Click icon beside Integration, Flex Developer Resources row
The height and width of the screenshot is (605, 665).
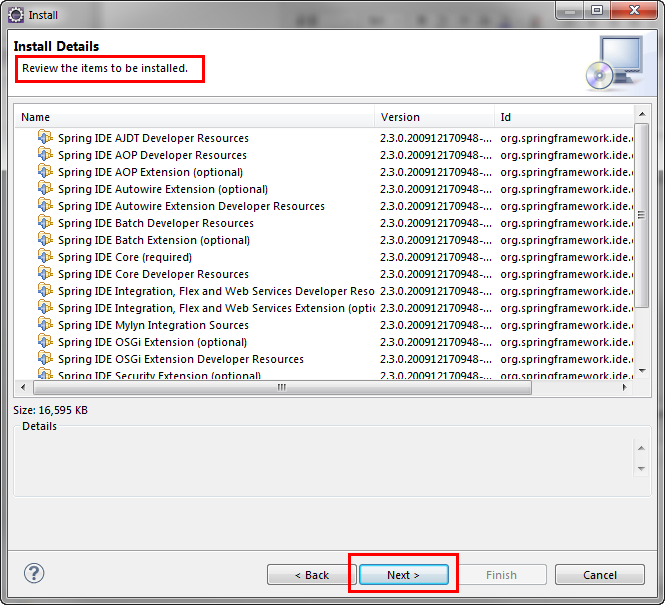tap(45, 290)
